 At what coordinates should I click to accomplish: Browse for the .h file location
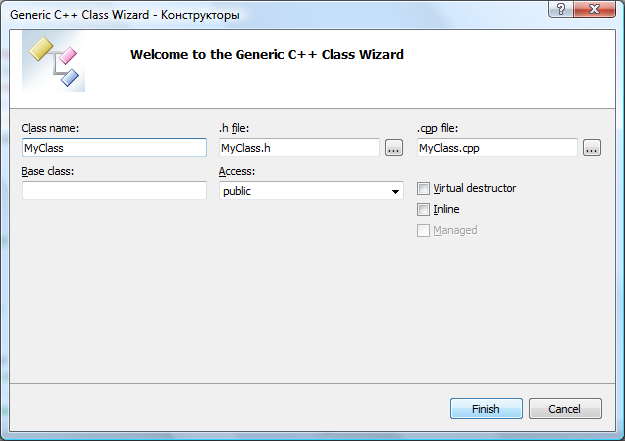pos(394,148)
